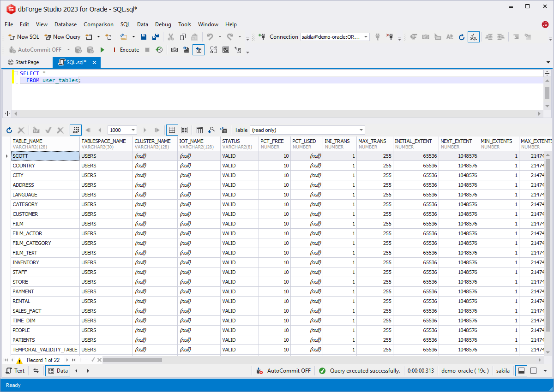Close the SQL.sql* tab
This screenshot has height=392, width=554.
(x=94, y=62)
